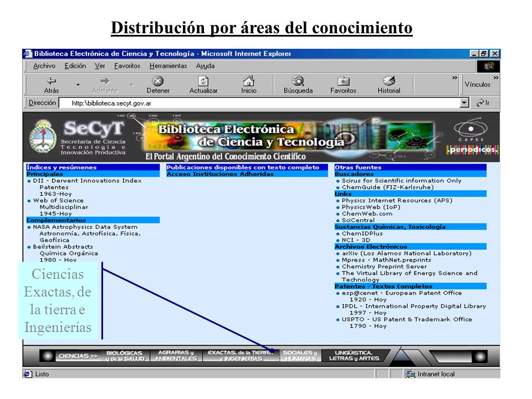This screenshot has height=399, width=532.
Task: Select Exactas, de la Tierra e Ingenierías tab
Action: tap(241, 356)
